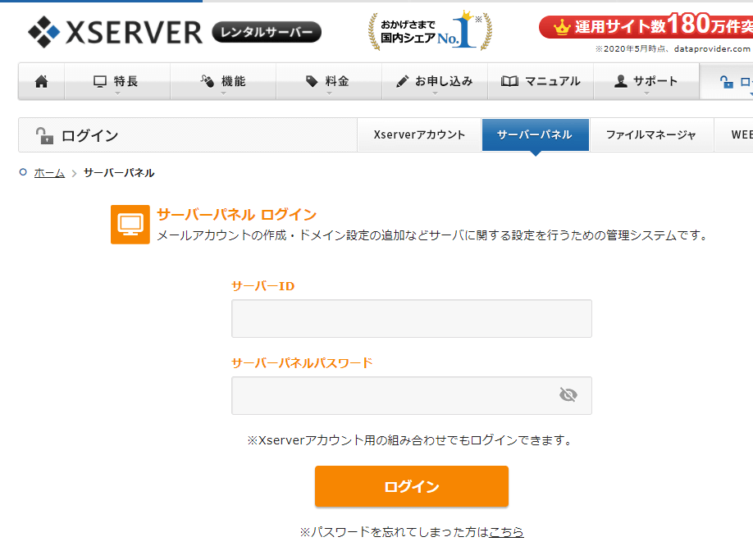
Task: Click the orange monitor server panel icon
Action: [x=130, y=224]
